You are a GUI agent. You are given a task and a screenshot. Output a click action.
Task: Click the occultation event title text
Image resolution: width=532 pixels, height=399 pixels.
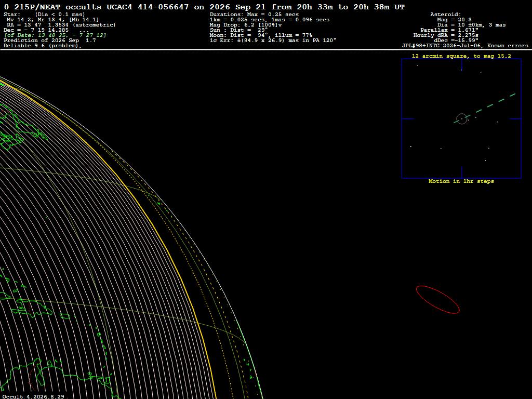(204, 7)
